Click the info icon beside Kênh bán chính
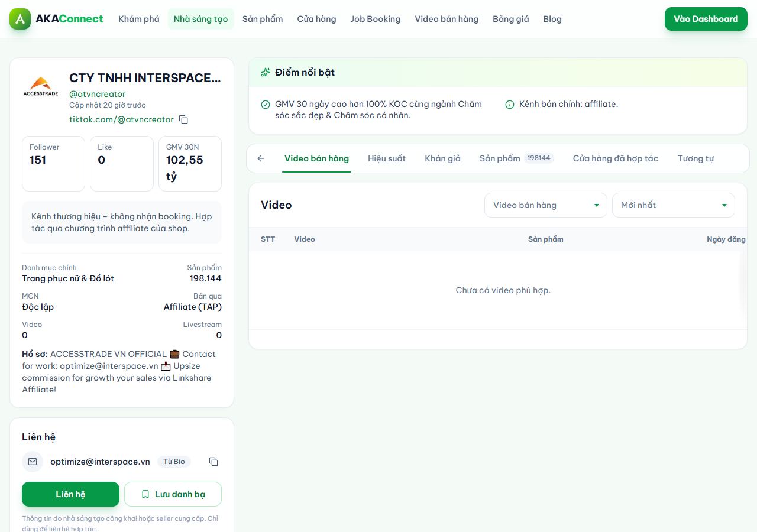 (x=510, y=105)
